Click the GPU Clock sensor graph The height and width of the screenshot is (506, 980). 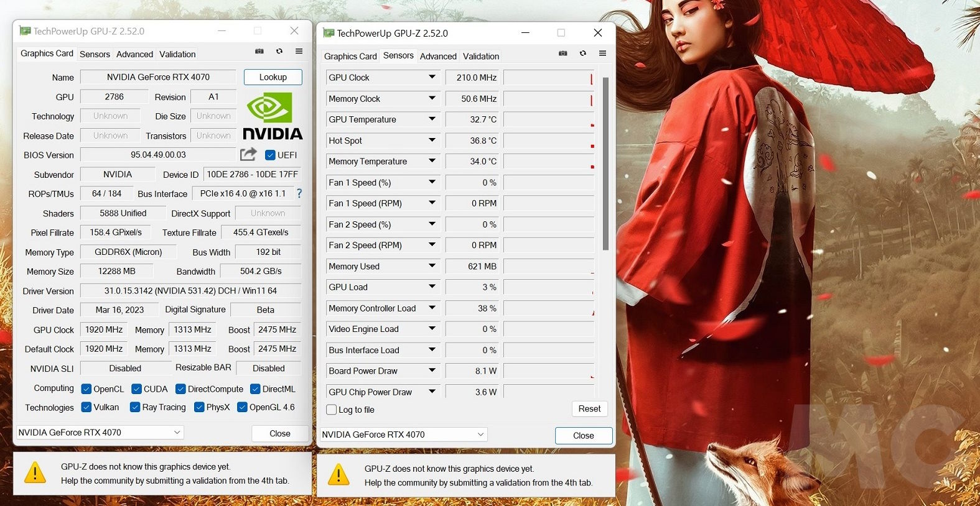coord(548,78)
